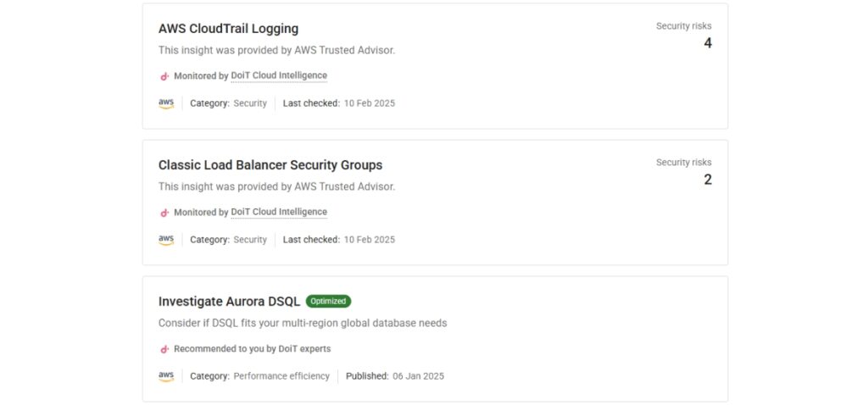The height and width of the screenshot is (405, 868).
Task: Click the AWS logo in Investigate Aurora DSQL card
Action: (166, 376)
